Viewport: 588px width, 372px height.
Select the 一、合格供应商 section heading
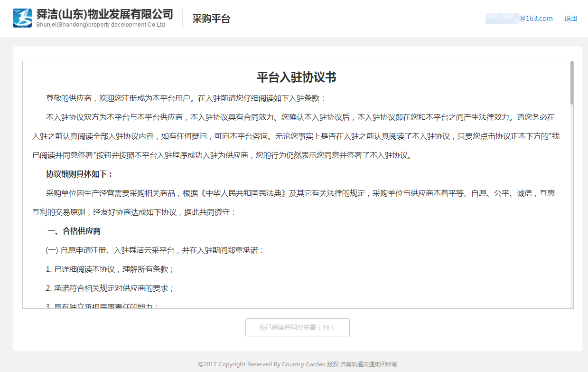point(74,231)
